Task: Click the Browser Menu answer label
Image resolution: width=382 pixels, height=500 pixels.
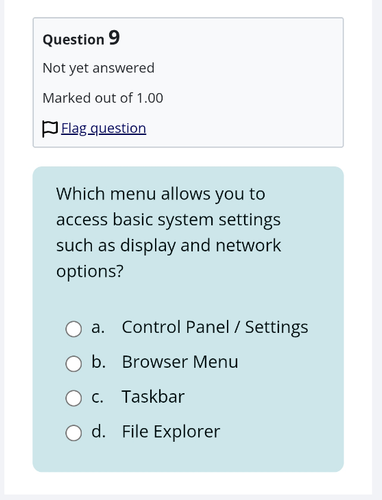Action: pyautogui.click(x=180, y=362)
